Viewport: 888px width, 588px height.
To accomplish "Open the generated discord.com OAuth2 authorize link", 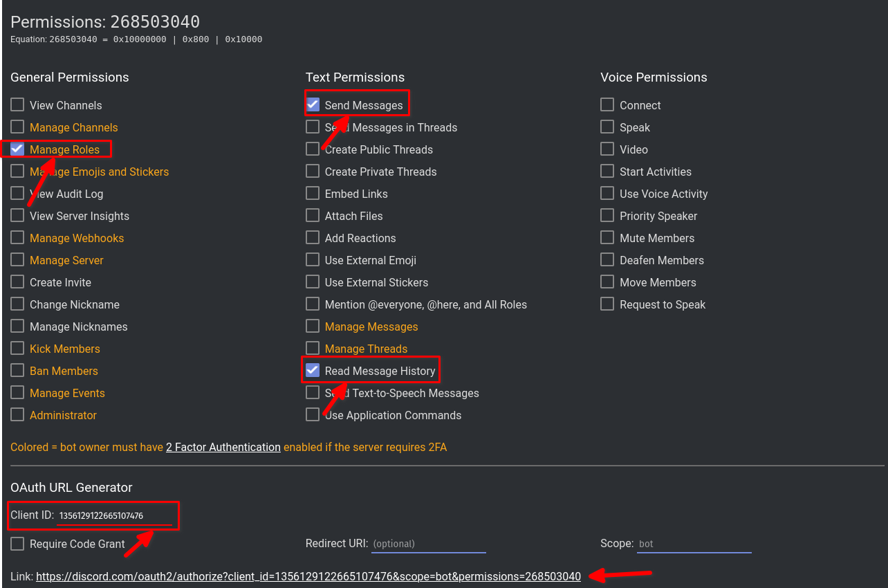I will (308, 576).
